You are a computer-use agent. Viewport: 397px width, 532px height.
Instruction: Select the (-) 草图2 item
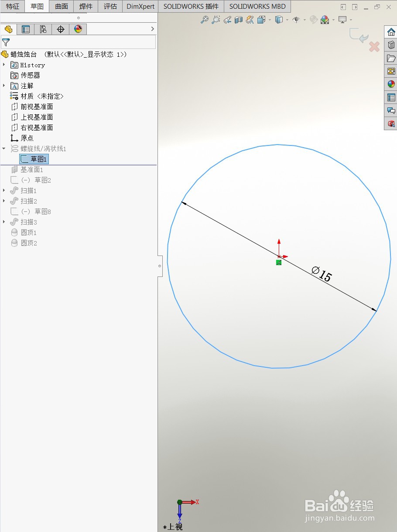click(x=31, y=180)
